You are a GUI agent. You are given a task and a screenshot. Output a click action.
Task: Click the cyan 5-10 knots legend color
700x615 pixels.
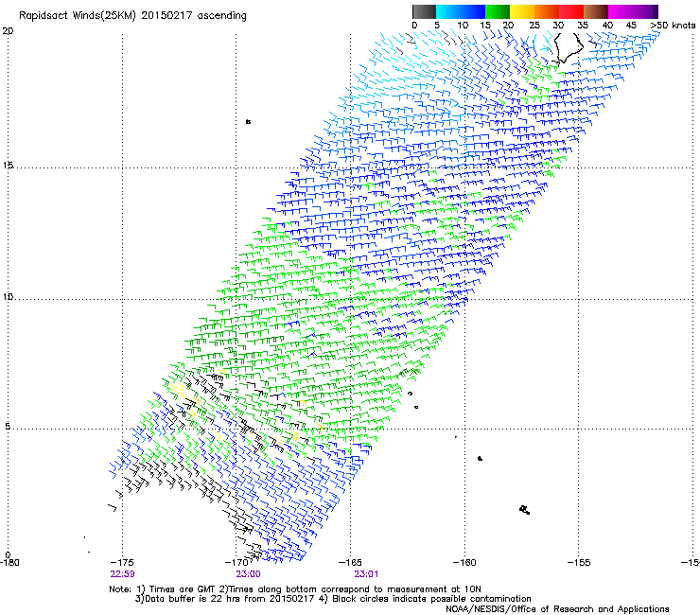click(x=448, y=11)
